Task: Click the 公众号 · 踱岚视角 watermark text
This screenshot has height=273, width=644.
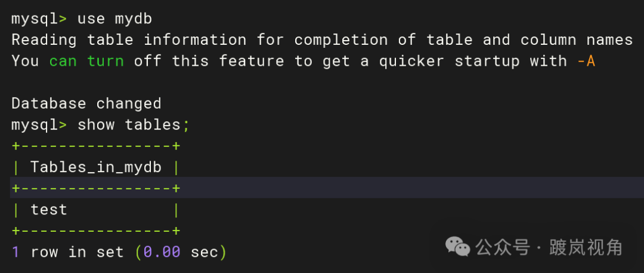Action: point(549,247)
